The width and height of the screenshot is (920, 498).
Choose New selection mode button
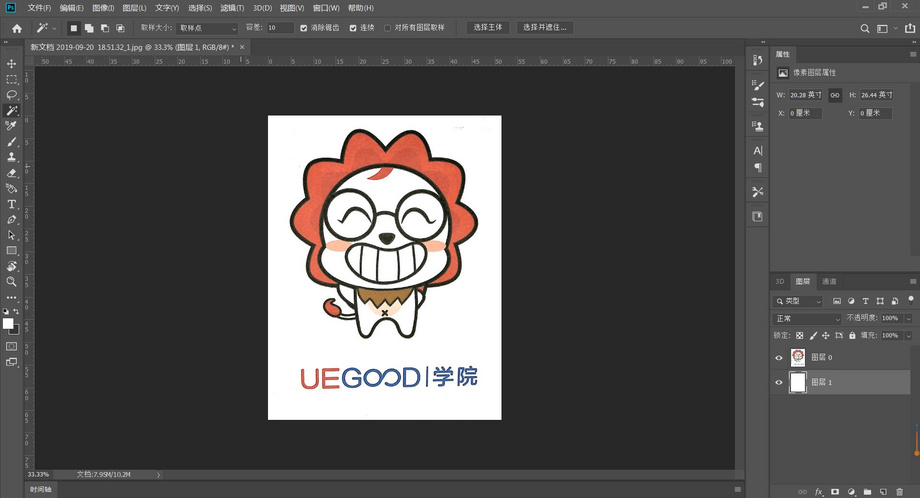pos(73,28)
